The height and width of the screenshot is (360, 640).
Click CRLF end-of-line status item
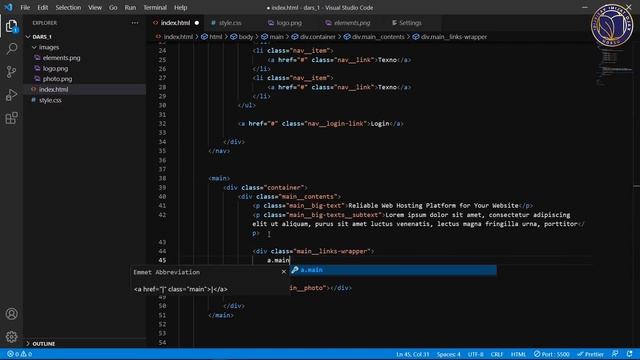497,354
